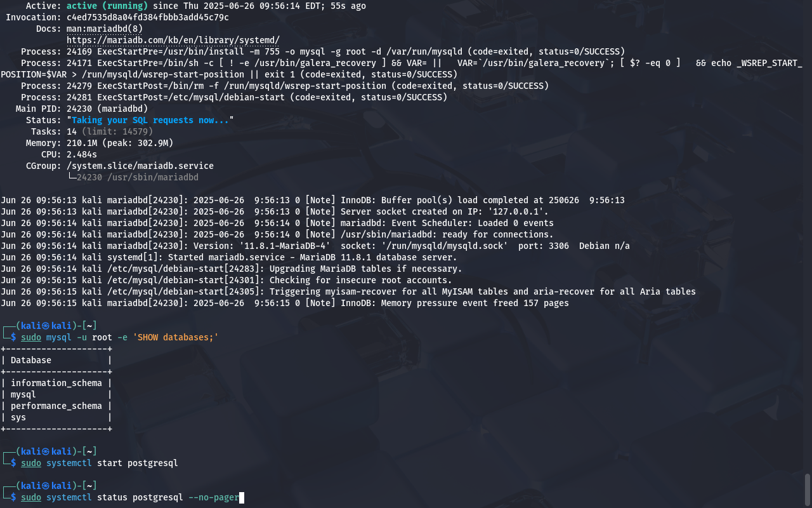Viewport: 812px width, 508px height.
Task: Click the 'Taking your SQL requests now...' status
Action: [150, 120]
